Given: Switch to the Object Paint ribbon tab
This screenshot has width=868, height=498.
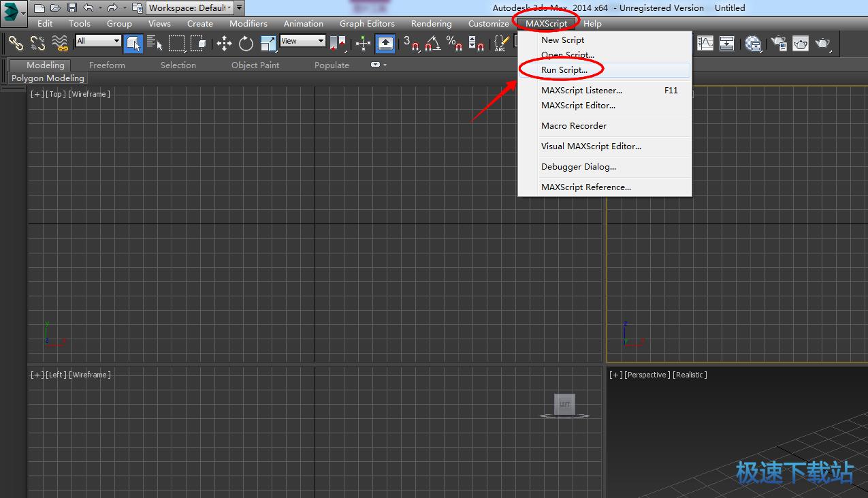Looking at the screenshot, I should coord(255,65).
